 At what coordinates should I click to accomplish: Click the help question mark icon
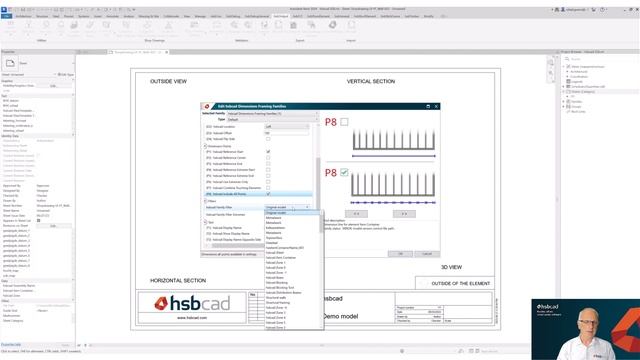click(x=602, y=9)
